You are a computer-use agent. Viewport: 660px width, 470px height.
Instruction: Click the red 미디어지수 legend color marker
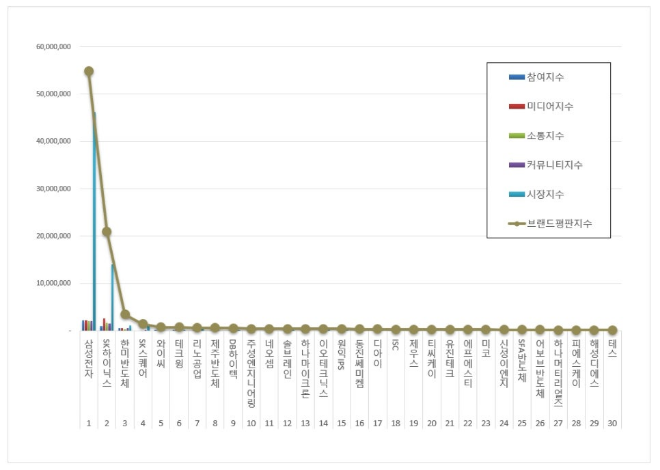(516, 106)
